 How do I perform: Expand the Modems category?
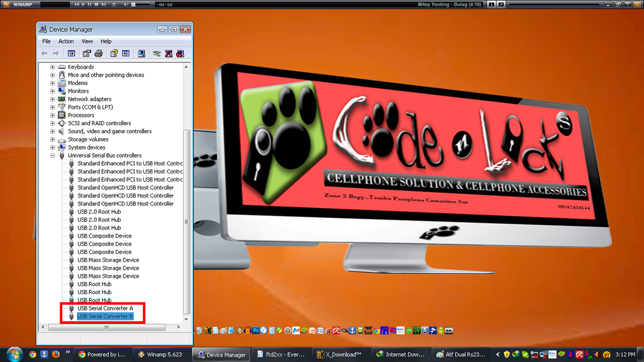tap(53, 83)
